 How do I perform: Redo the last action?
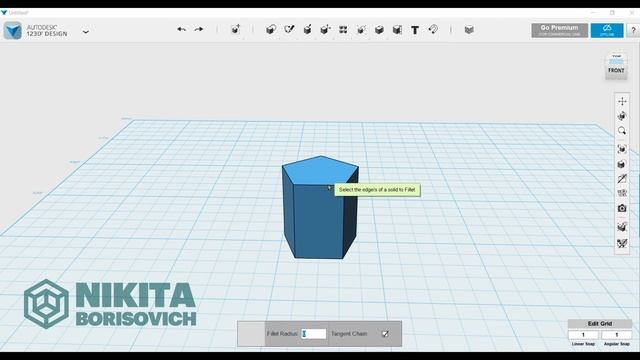click(x=199, y=29)
